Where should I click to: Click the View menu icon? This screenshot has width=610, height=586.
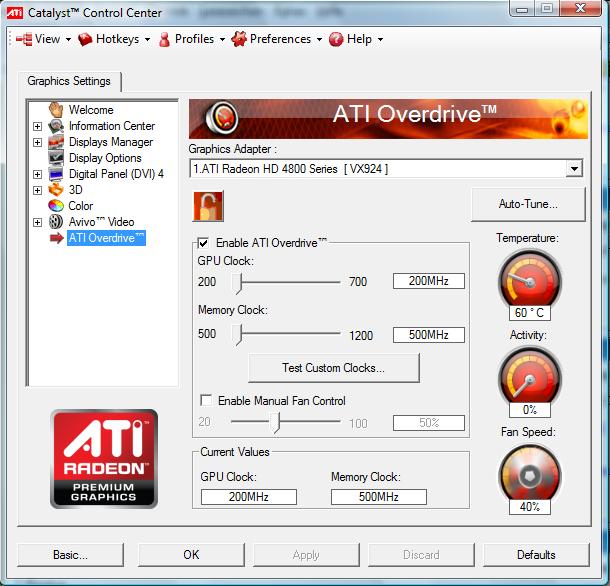click(24, 39)
